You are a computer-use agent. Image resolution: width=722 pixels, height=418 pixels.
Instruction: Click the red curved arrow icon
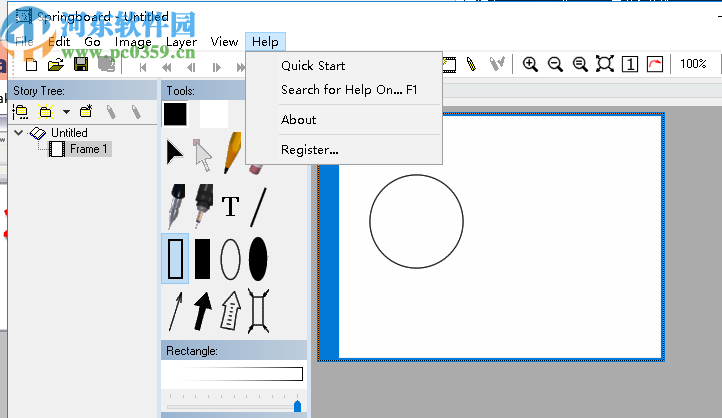655,64
